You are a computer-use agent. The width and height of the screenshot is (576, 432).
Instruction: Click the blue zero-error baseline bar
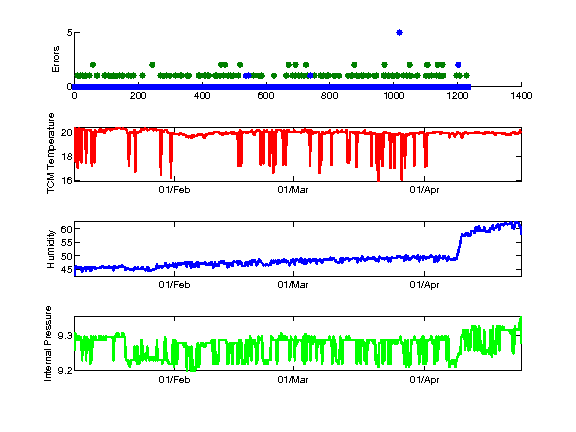pos(271,87)
